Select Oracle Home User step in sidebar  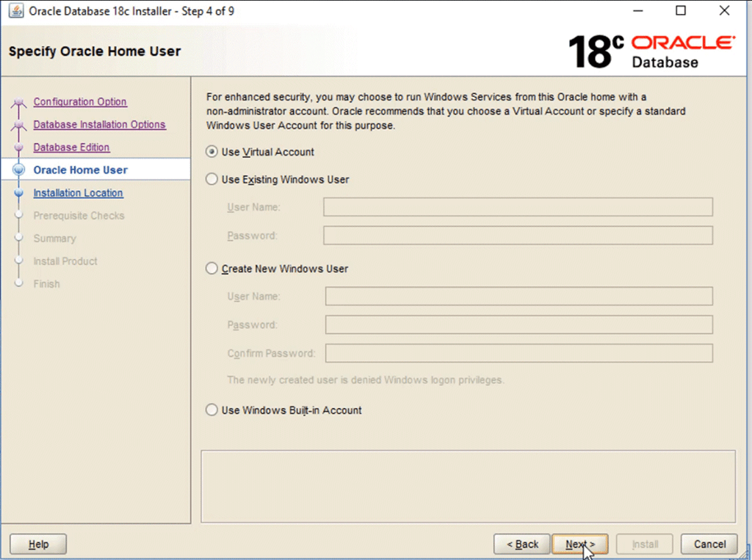click(x=81, y=170)
